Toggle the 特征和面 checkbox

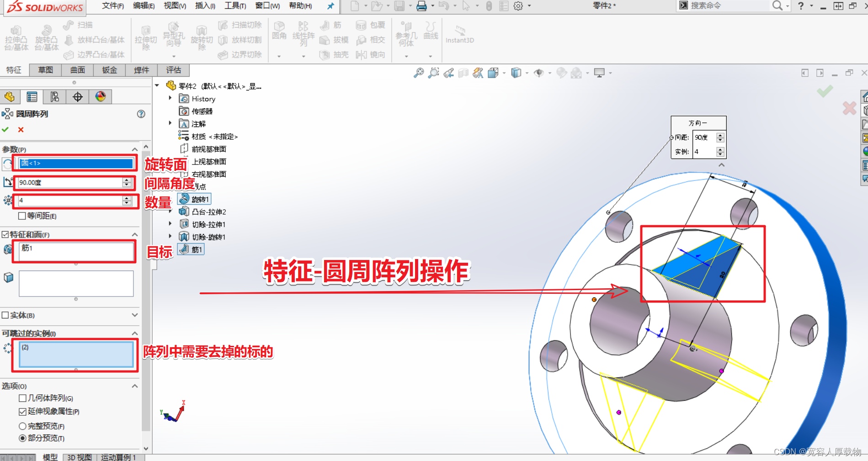(x=5, y=234)
